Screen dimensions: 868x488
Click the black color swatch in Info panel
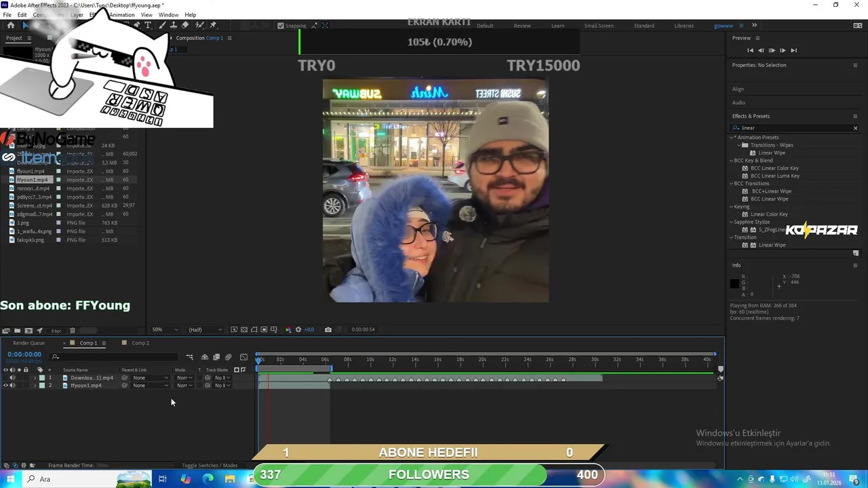click(734, 284)
